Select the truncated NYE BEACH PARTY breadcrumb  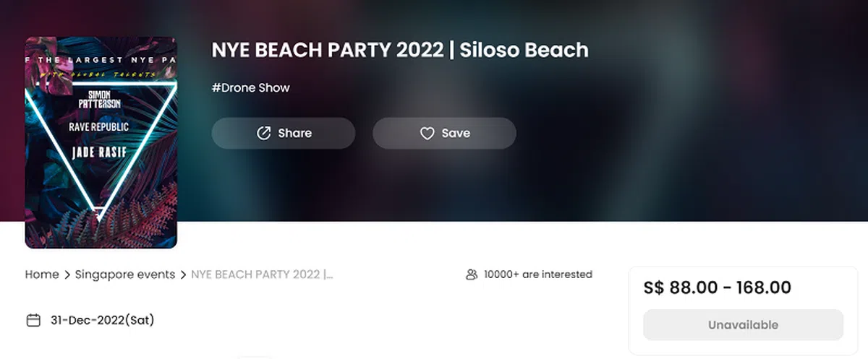tap(262, 274)
